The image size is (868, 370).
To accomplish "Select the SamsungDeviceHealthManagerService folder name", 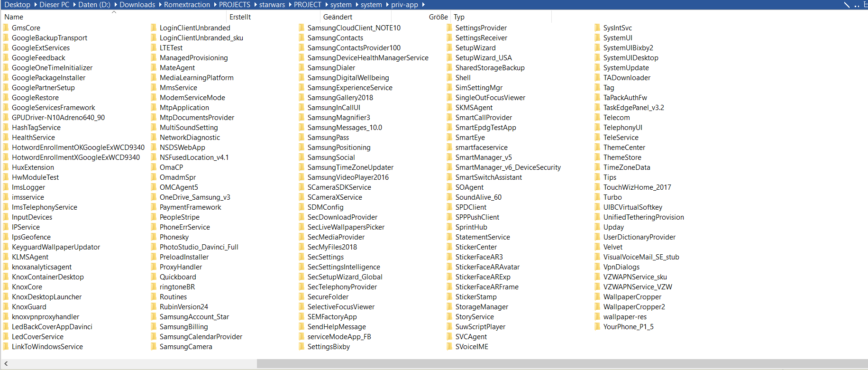I will (x=368, y=57).
